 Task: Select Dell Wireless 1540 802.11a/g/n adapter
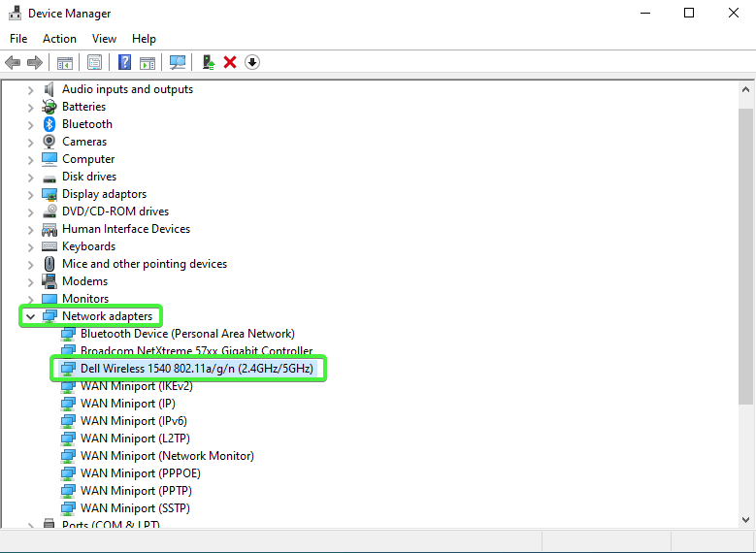pyautogui.click(x=197, y=369)
